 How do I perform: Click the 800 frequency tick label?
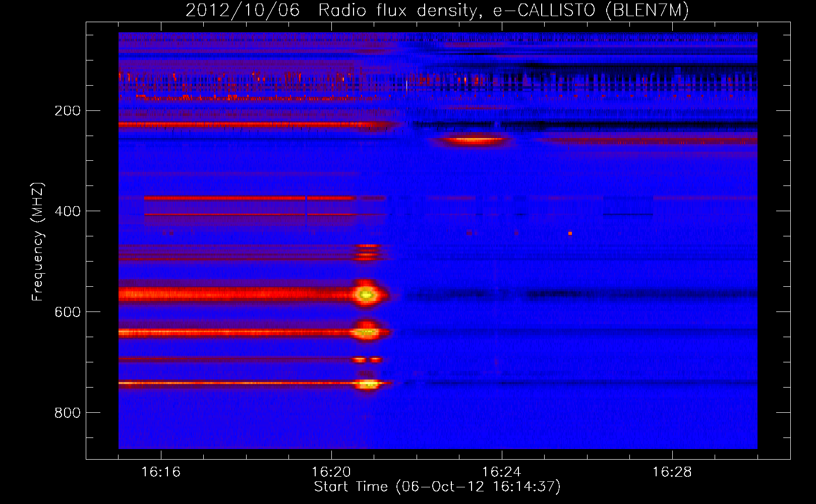68,413
